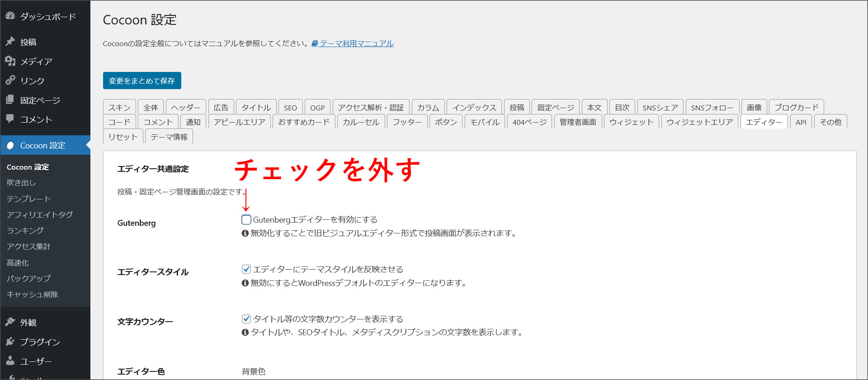Click the plug icon beside プラグイン
The image size is (868, 380).
click(10, 342)
